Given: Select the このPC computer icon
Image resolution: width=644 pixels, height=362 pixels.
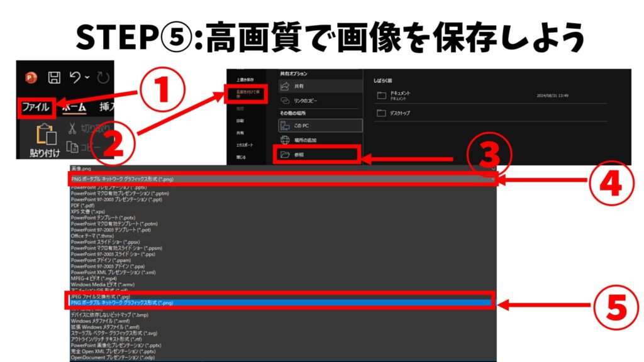Looking at the screenshot, I should point(285,126).
